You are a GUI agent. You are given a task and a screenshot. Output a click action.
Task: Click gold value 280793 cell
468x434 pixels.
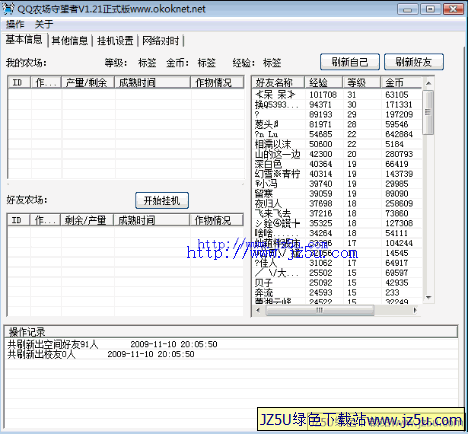coord(399,154)
